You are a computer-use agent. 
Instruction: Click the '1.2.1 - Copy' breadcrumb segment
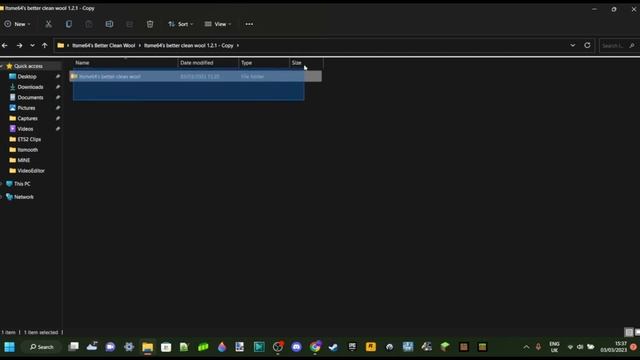[x=189, y=45]
